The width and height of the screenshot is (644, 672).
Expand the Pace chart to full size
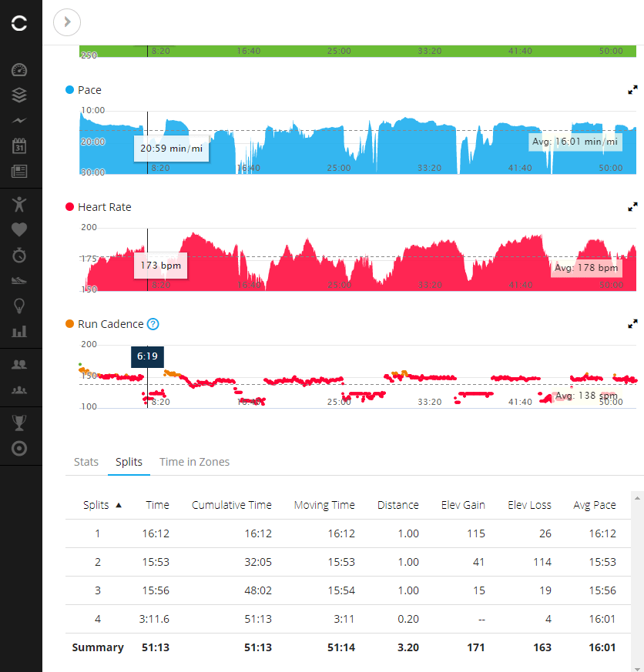pyautogui.click(x=632, y=90)
